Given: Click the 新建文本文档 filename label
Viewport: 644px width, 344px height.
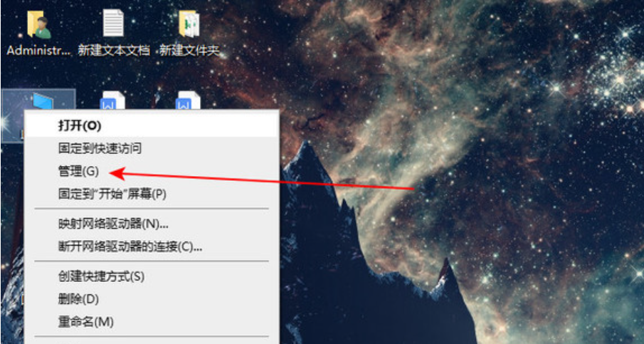Looking at the screenshot, I should (114, 51).
